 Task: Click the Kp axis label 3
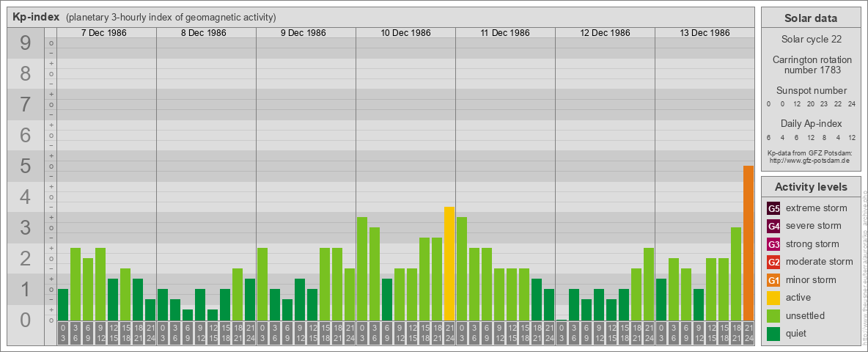click(x=26, y=227)
